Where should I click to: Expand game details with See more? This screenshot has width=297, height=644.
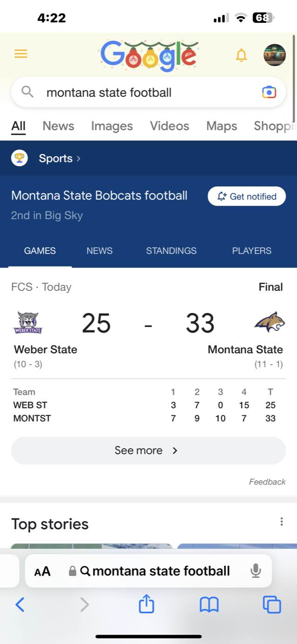(148, 450)
